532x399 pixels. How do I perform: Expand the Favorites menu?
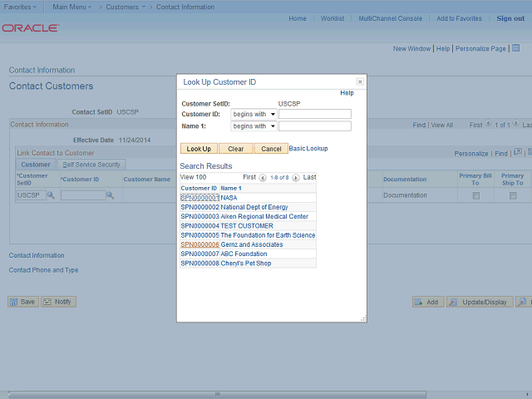[22, 7]
